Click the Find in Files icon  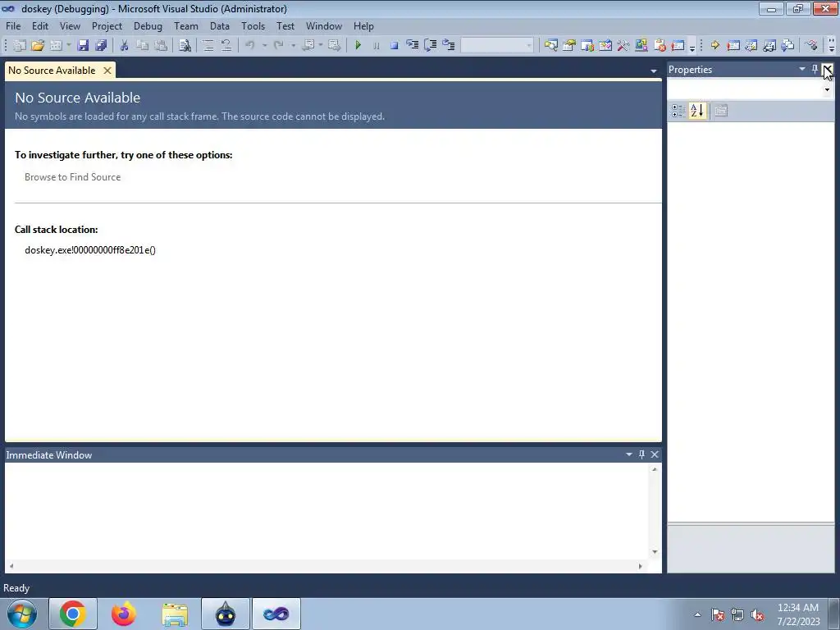(185, 46)
